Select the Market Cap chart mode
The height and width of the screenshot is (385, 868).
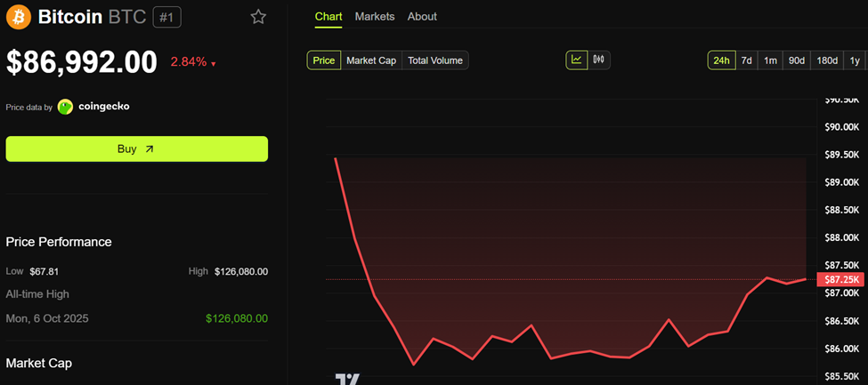pyautogui.click(x=371, y=60)
